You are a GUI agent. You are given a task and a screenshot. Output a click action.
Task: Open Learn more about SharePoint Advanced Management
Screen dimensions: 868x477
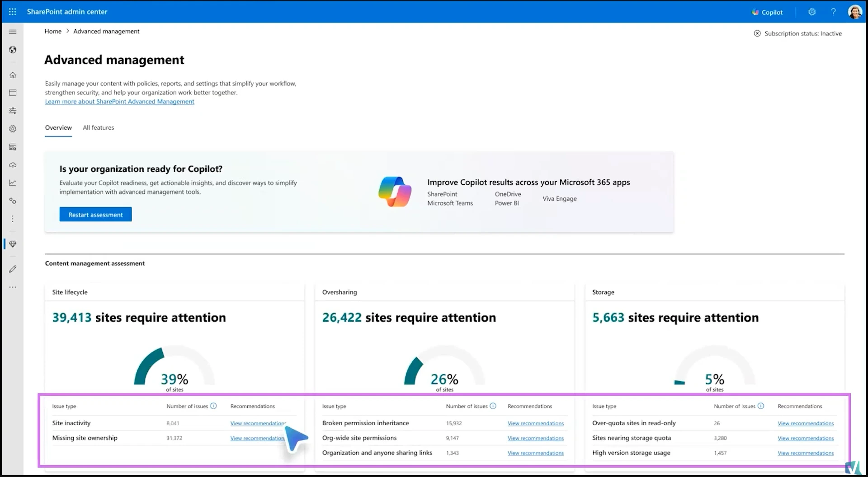coord(119,102)
